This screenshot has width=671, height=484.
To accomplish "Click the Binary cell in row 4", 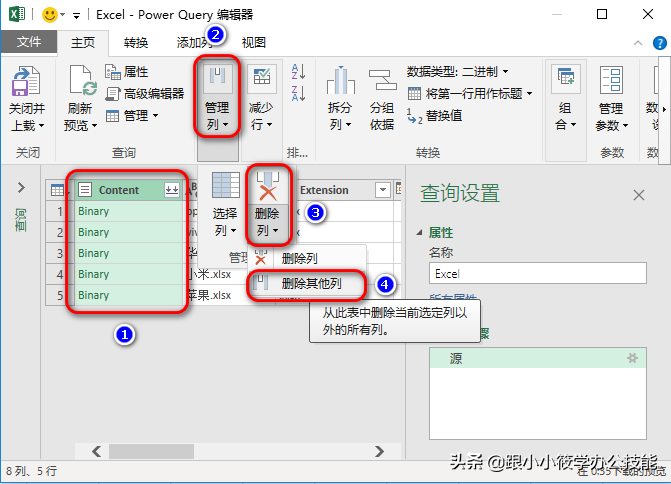I will pos(128,274).
